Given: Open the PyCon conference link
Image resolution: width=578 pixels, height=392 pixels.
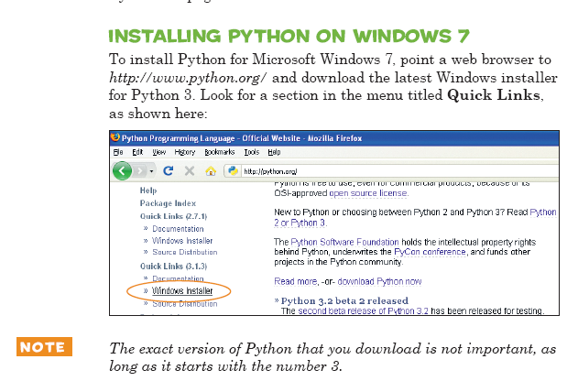Looking at the screenshot, I should 430,252.
